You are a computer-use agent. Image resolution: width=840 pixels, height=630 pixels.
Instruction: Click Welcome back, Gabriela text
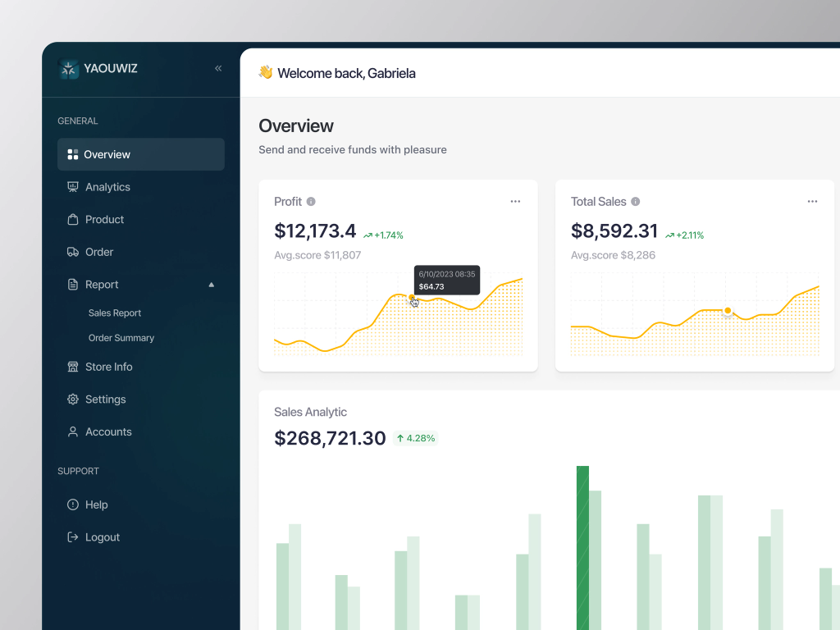(x=346, y=73)
